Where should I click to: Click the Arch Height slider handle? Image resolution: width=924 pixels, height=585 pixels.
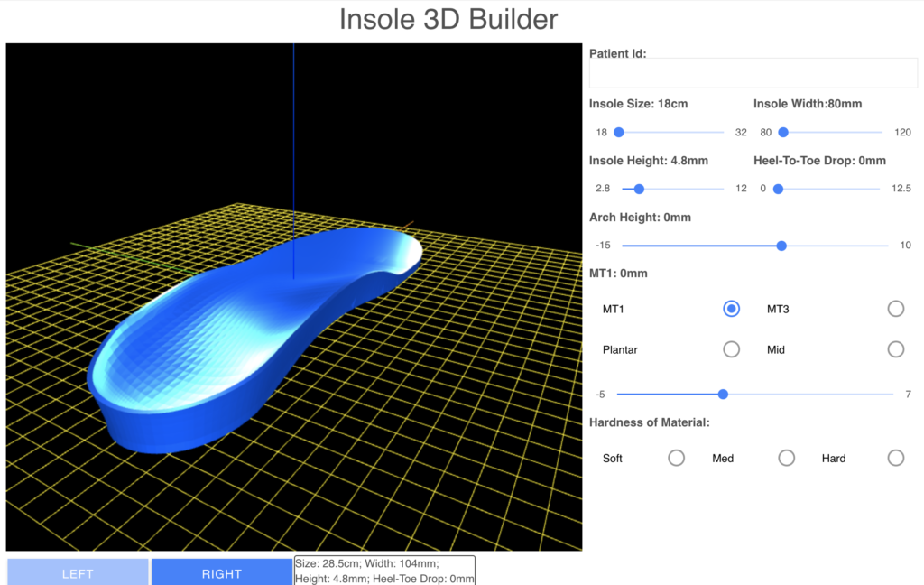click(x=781, y=246)
